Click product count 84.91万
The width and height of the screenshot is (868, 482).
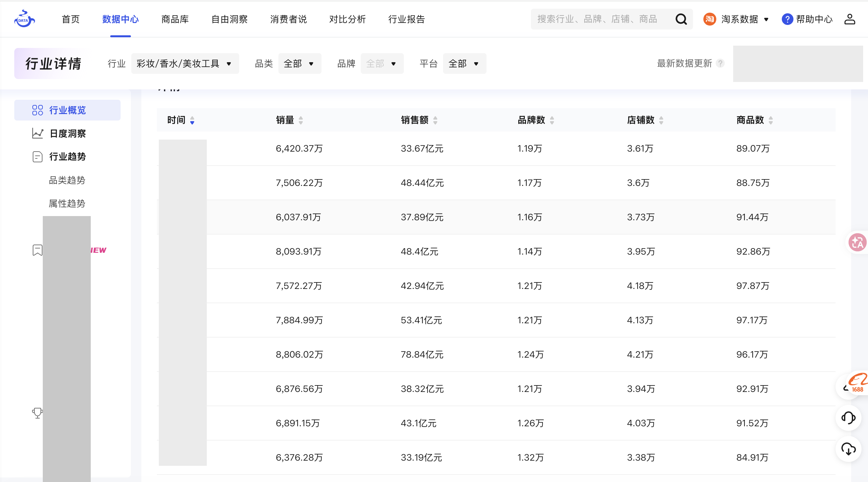pos(752,457)
